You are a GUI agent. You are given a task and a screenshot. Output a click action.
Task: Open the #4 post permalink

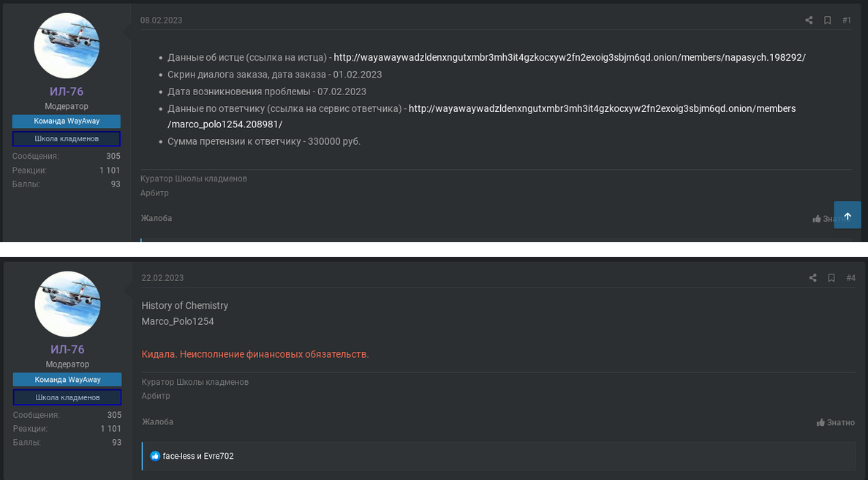(x=850, y=278)
